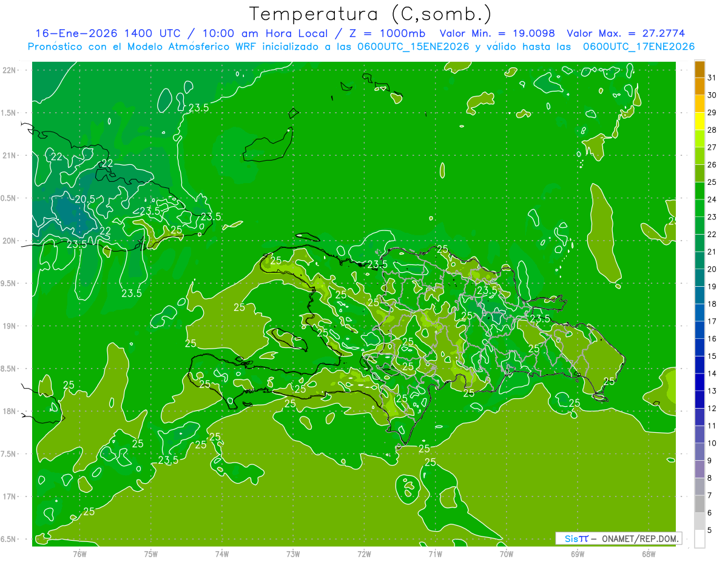Click the 'Temperatura (C,somb.)' map title
The width and height of the screenshot is (728, 562).
point(370,14)
